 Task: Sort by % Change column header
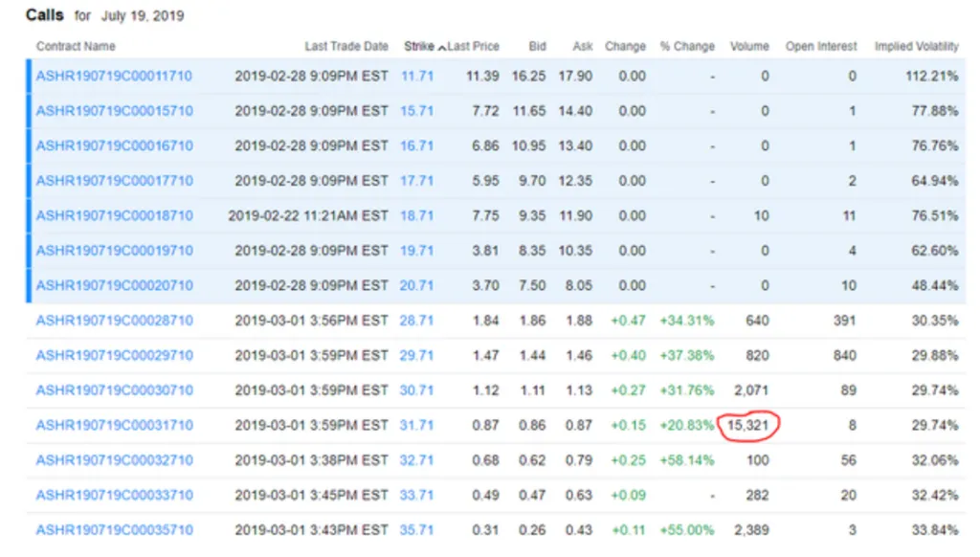(686, 46)
